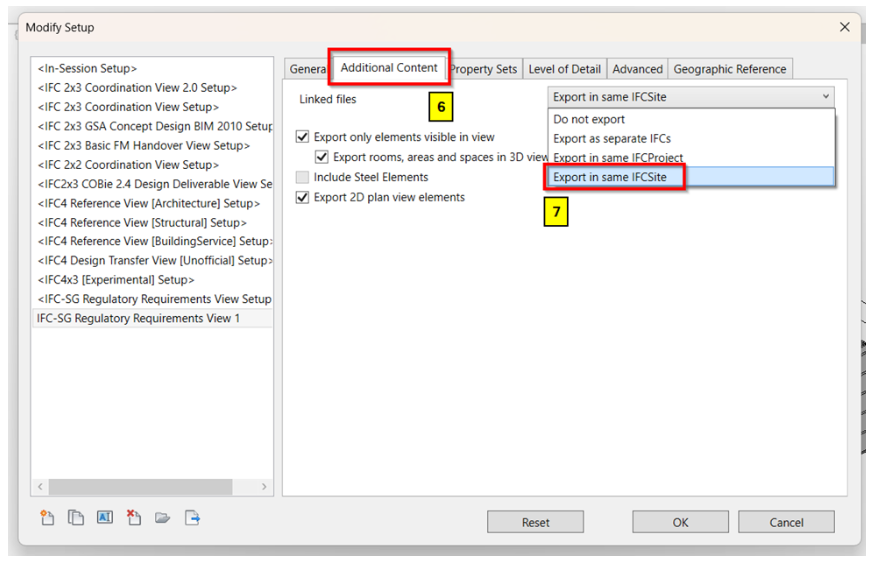Switch to the Property Sets tab
This screenshot has width=877, height=563.
(484, 69)
